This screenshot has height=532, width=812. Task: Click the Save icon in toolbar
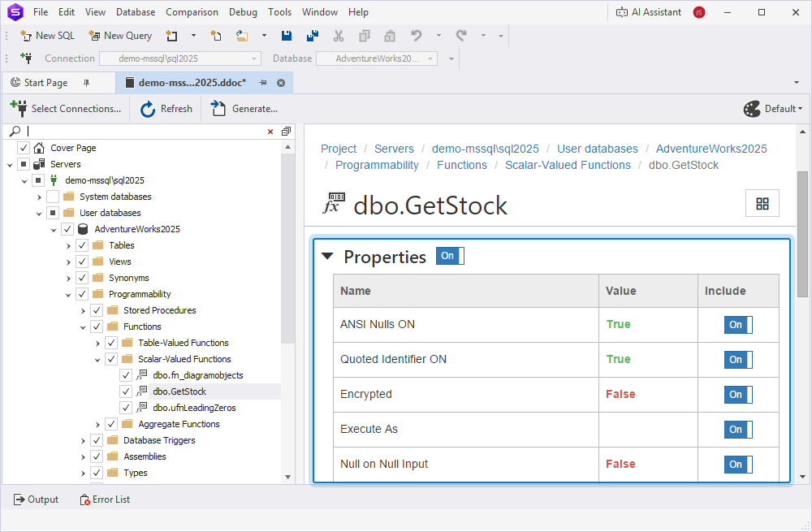(287, 36)
